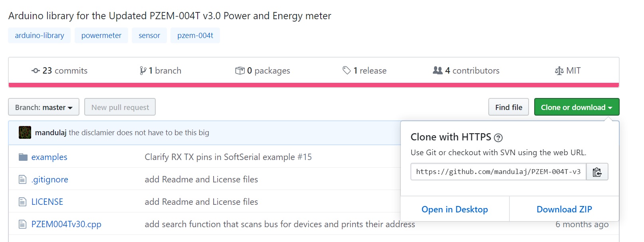Click Open in Desktop
This screenshot has height=242, width=644.
click(x=455, y=209)
